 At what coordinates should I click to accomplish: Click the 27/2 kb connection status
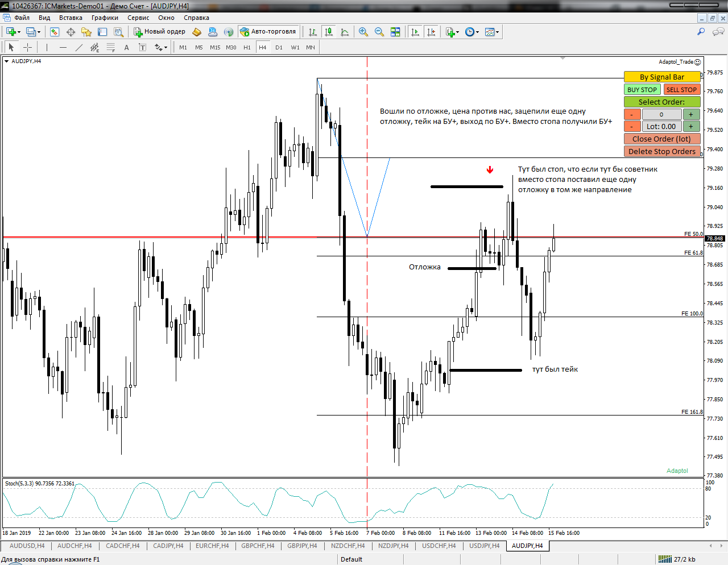pyautogui.click(x=677, y=559)
